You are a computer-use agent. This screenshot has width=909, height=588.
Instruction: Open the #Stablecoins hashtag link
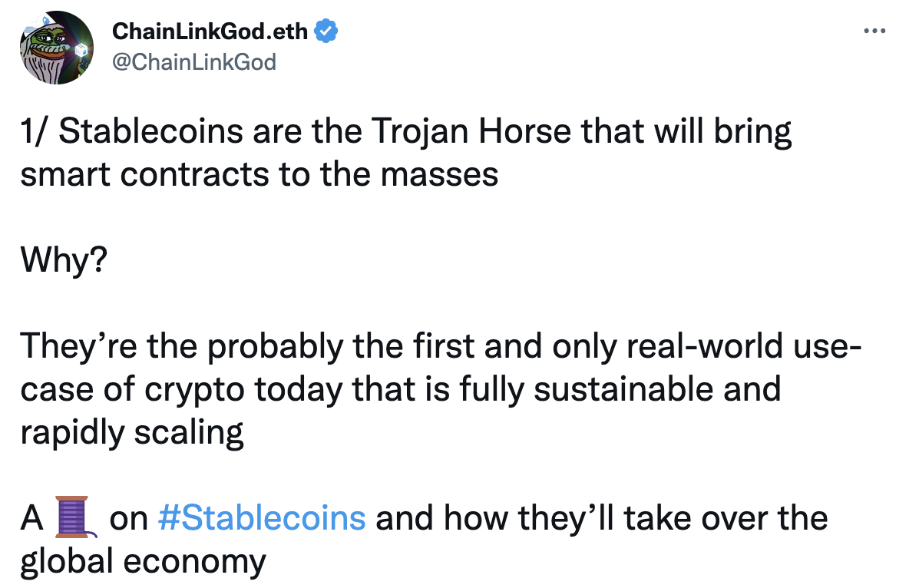click(x=261, y=517)
